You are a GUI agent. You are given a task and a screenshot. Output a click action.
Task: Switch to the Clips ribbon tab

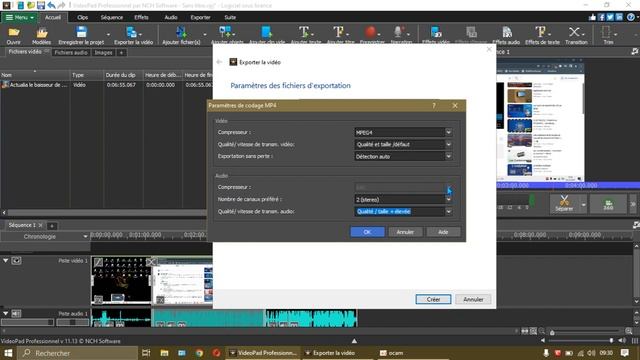pos(82,17)
